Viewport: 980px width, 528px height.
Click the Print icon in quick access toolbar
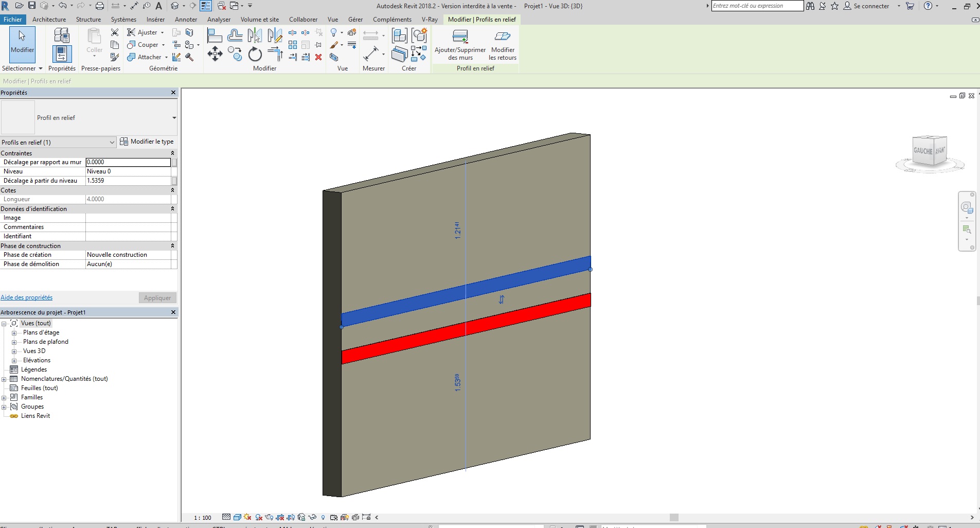coord(100,6)
